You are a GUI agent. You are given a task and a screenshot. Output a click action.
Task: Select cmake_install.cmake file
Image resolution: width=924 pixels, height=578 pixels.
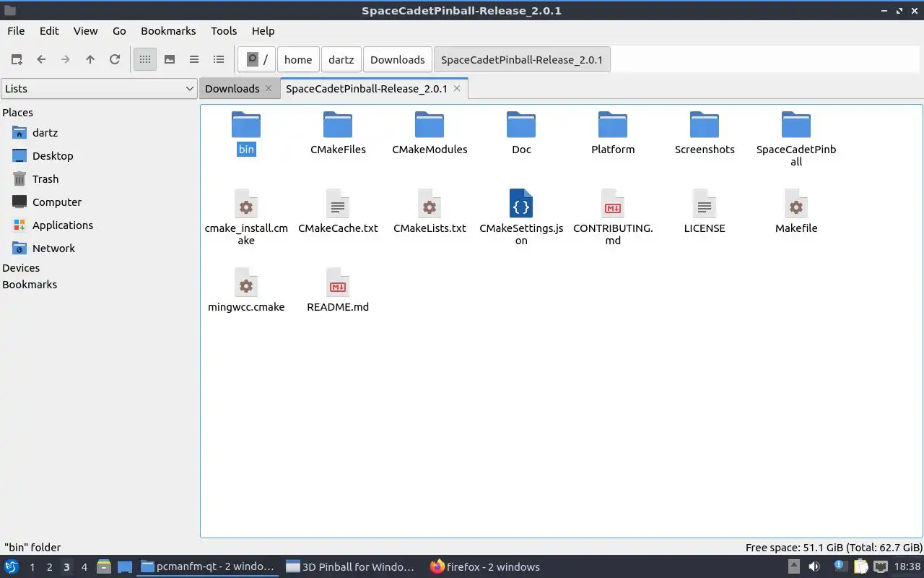point(246,217)
